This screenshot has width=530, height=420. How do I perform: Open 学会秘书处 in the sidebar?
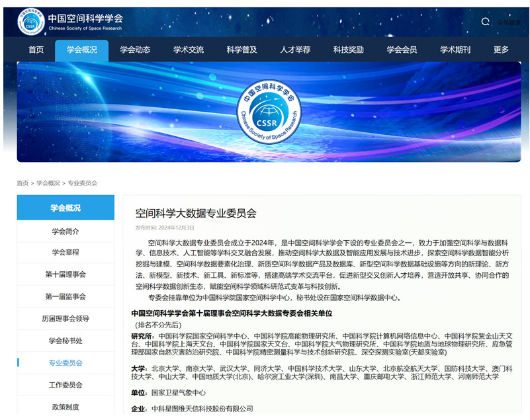[66, 341]
